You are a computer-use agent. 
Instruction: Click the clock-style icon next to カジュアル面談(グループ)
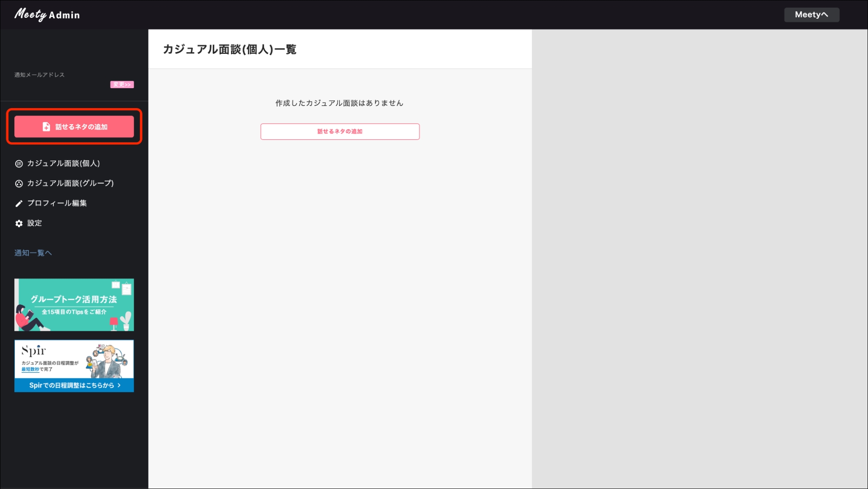coord(18,183)
